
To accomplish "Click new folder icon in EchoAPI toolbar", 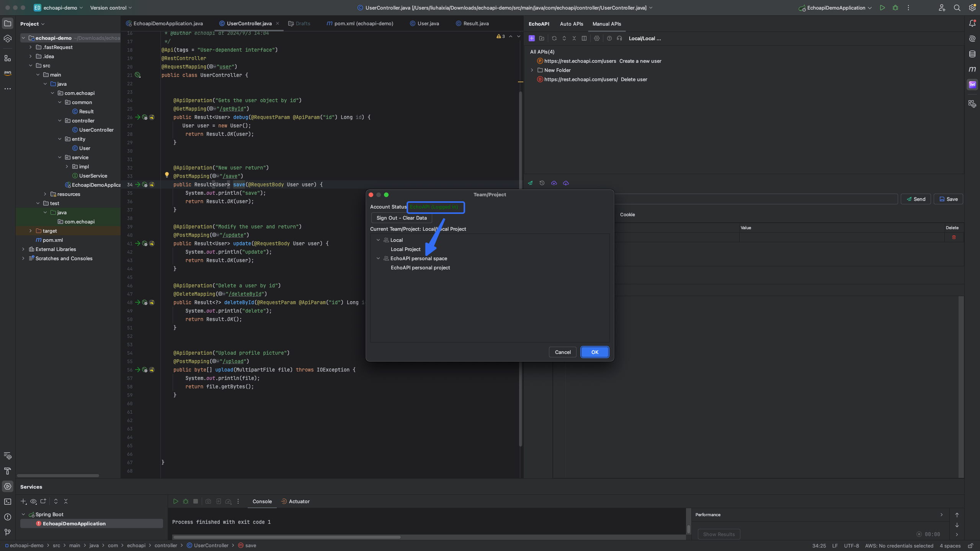I will [541, 38].
